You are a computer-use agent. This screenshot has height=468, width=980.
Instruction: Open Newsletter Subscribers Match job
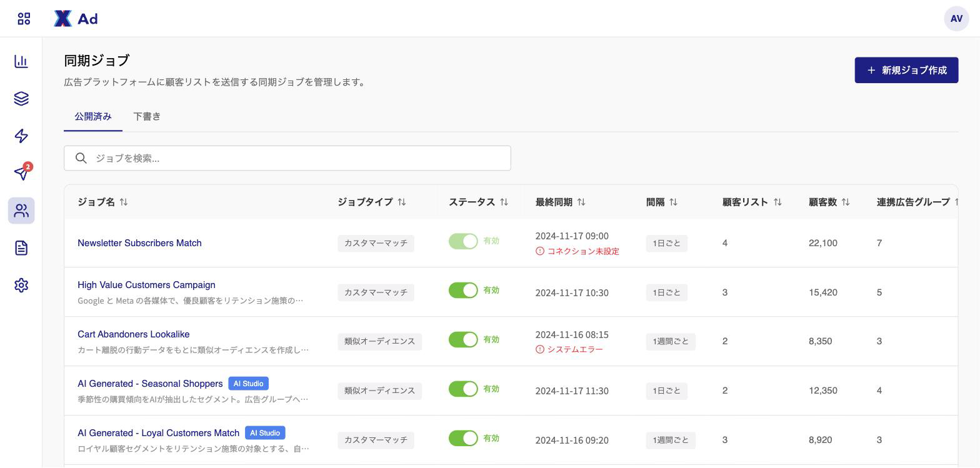pyautogui.click(x=139, y=243)
